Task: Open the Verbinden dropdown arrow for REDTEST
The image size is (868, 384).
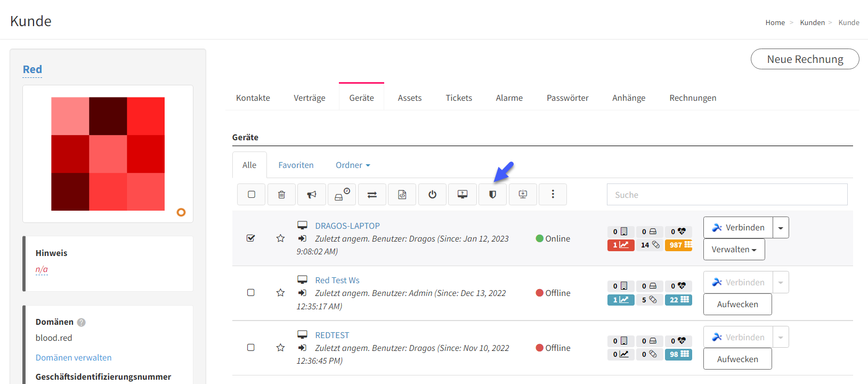Action: [781, 337]
